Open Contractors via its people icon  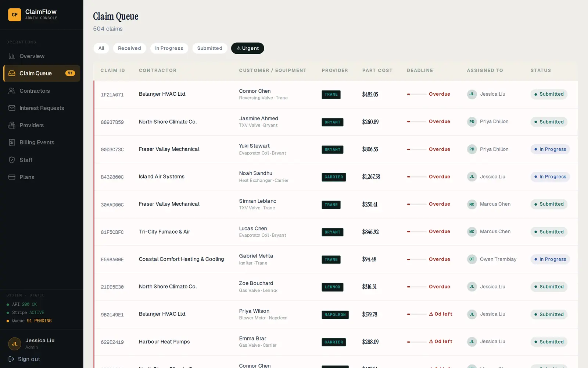click(12, 91)
